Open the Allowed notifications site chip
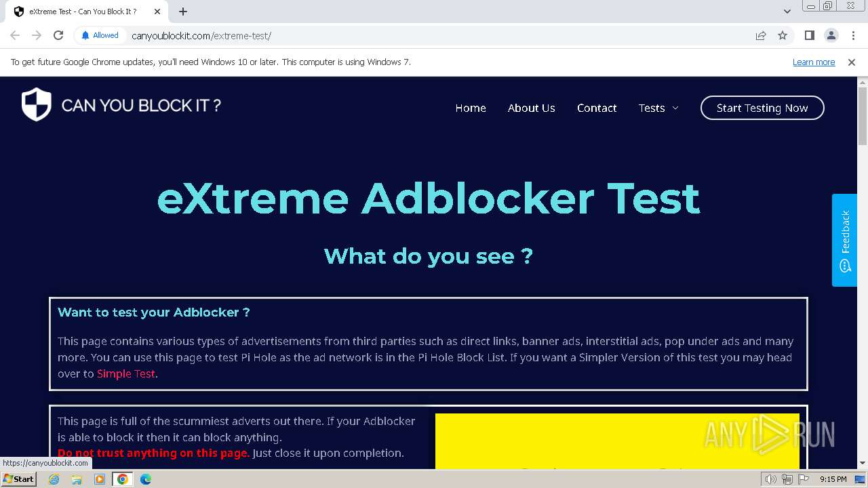Screen dimensions: 868x488 point(100,35)
